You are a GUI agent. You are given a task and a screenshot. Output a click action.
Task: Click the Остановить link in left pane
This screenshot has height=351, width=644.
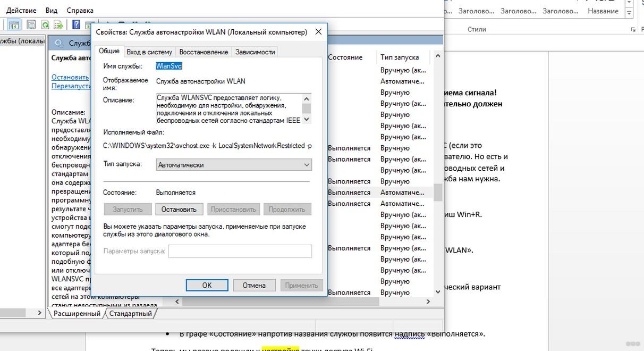(x=70, y=77)
